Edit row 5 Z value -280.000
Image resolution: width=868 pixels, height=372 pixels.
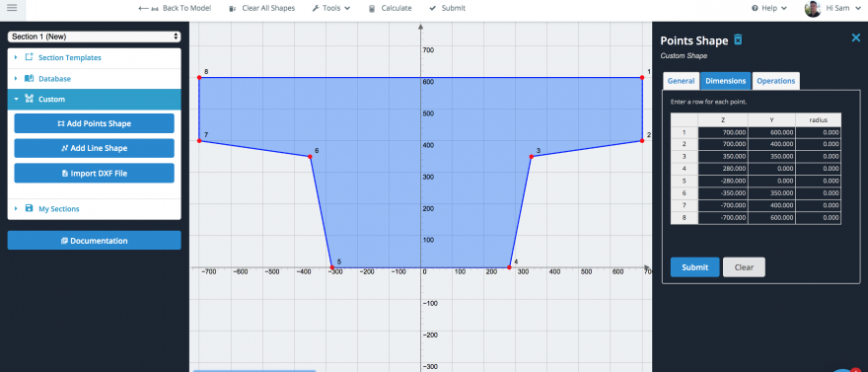pyautogui.click(x=723, y=181)
